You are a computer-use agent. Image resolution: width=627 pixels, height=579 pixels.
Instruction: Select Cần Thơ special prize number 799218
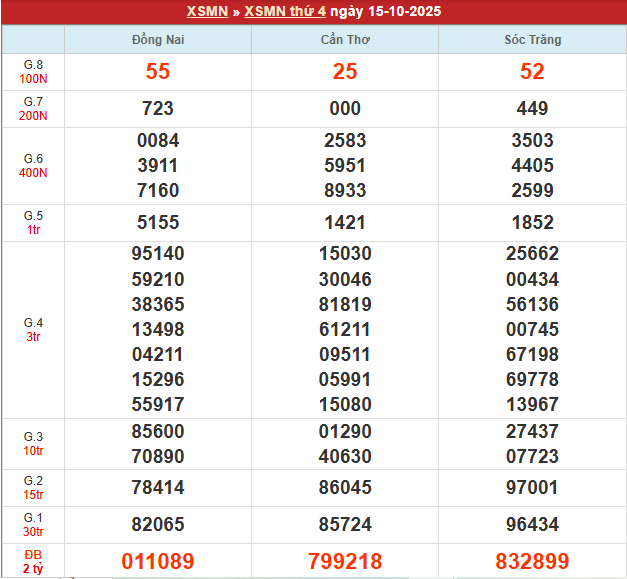[345, 561]
